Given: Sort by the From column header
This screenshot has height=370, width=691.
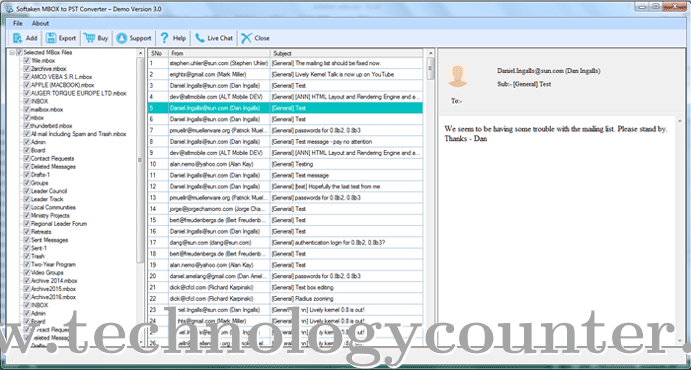Looking at the screenshot, I should (x=219, y=53).
